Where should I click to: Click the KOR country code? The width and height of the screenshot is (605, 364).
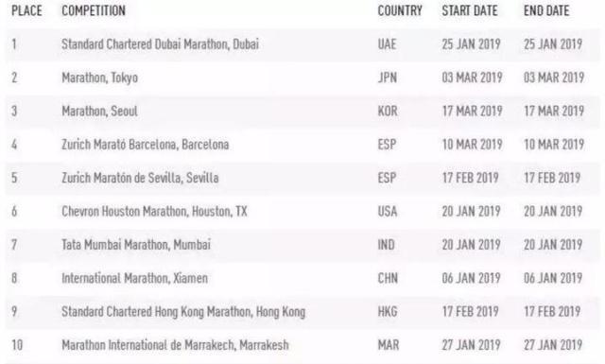click(388, 112)
